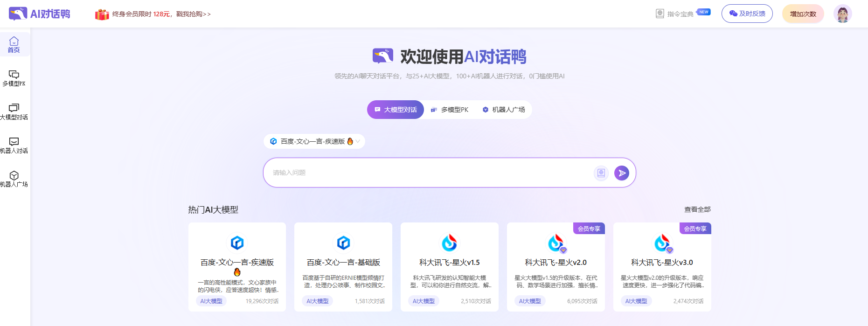Click the AI对话鸭 logo in header
Viewport: 868px width, 326px height.
tap(40, 14)
